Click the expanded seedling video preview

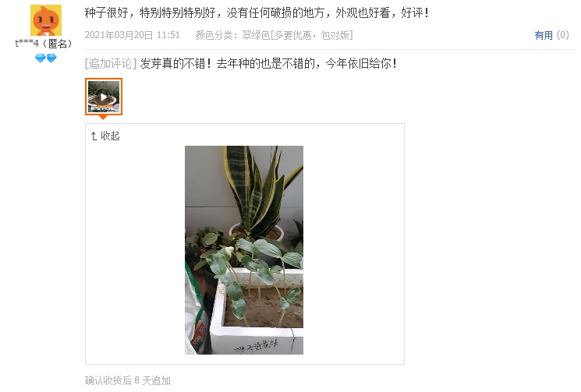pos(244,250)
